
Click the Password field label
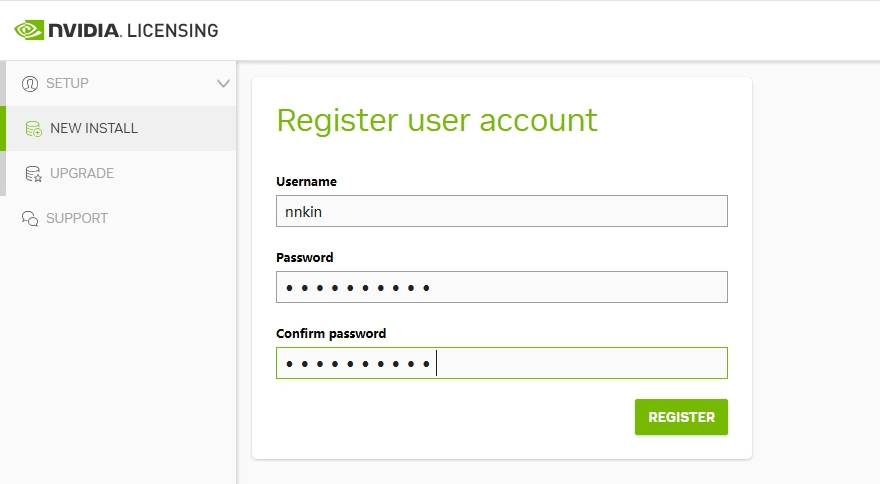tap(304, 258)
